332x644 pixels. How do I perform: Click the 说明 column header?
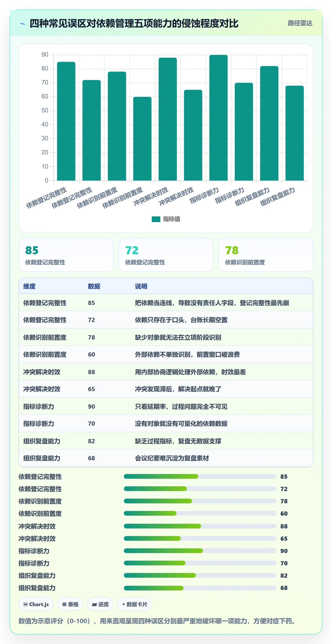[141, 286]
